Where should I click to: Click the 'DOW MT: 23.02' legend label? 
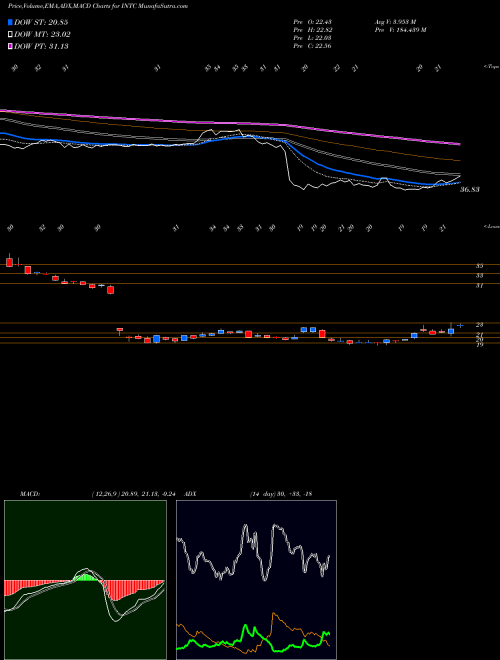coord(42,35)
